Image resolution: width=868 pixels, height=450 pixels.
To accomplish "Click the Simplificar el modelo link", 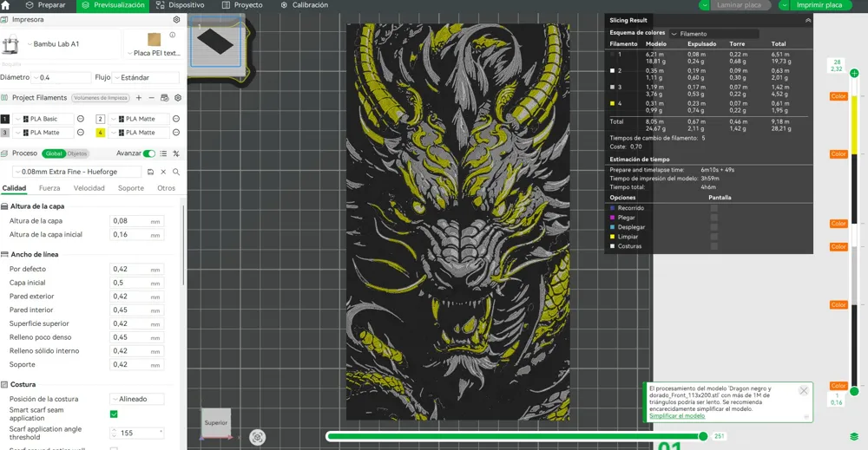I will point(677,415).
